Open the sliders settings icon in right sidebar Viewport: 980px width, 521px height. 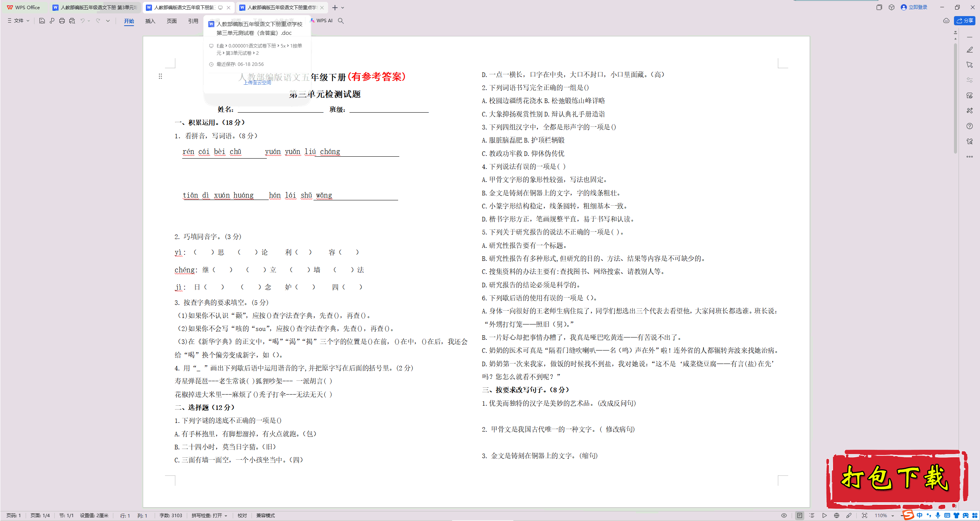(970, 80)
